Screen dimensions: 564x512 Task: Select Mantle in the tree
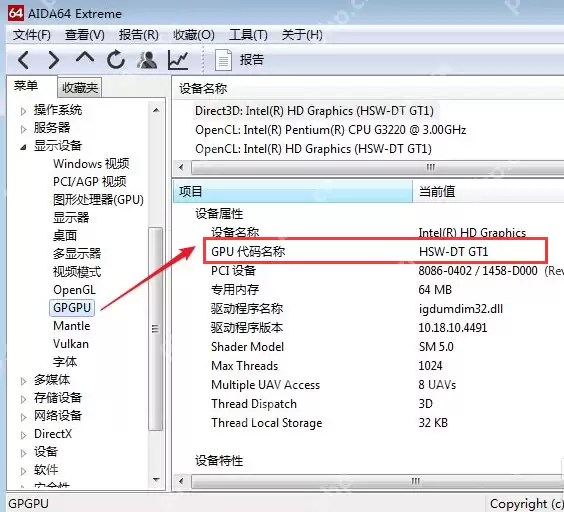72,326
